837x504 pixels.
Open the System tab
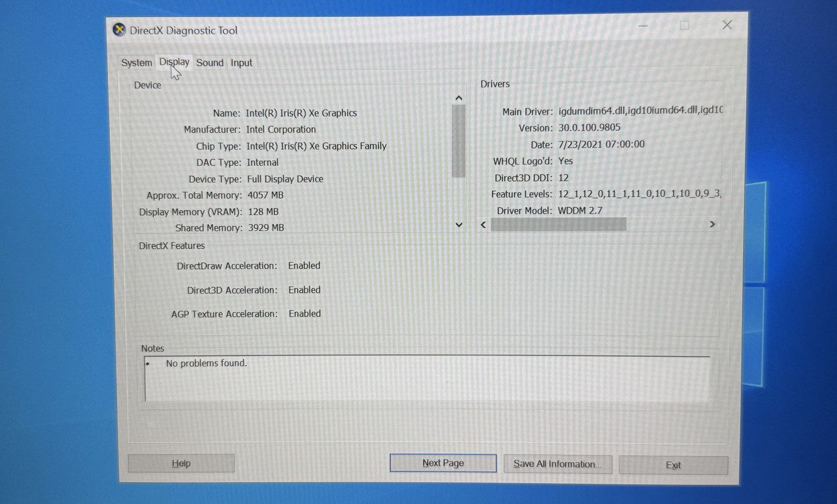coord(136,63)
